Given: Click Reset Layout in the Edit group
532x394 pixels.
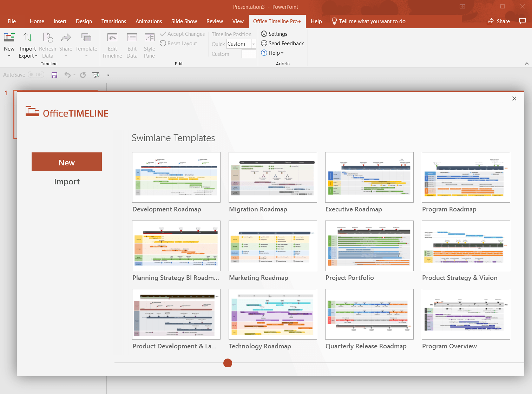Looking at the screenshot, I should point(178,43).
